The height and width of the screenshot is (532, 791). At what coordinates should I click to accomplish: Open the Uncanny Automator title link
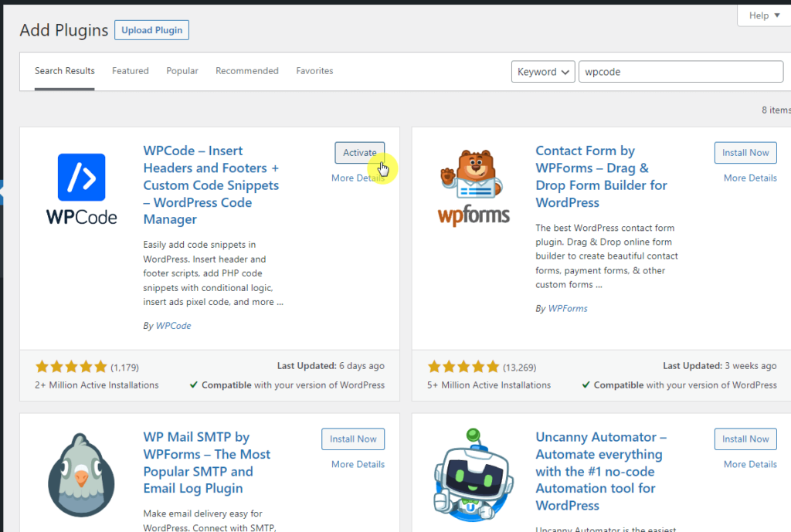[x=601, y=472]
